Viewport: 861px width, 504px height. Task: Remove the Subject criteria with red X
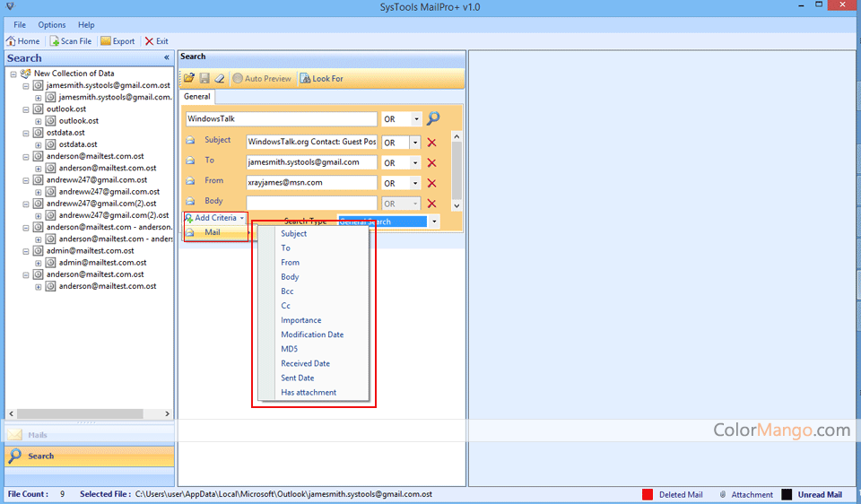pos(431,143)
